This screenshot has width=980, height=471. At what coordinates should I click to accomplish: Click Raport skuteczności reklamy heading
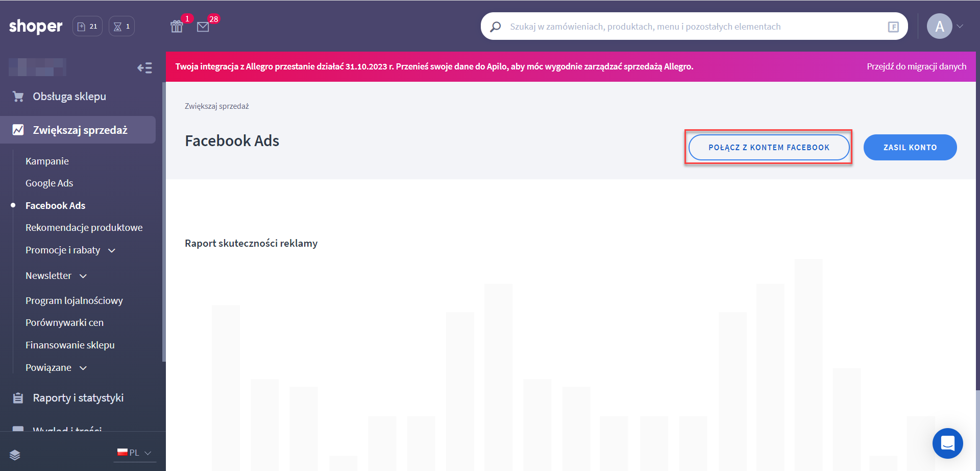point(251,244)
